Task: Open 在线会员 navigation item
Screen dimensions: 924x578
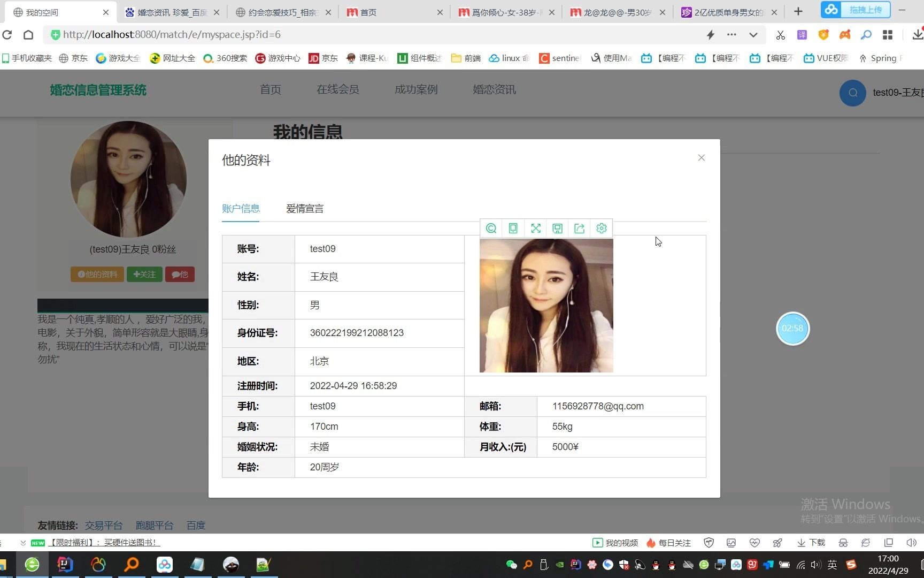Action: [x=338, y=89]
